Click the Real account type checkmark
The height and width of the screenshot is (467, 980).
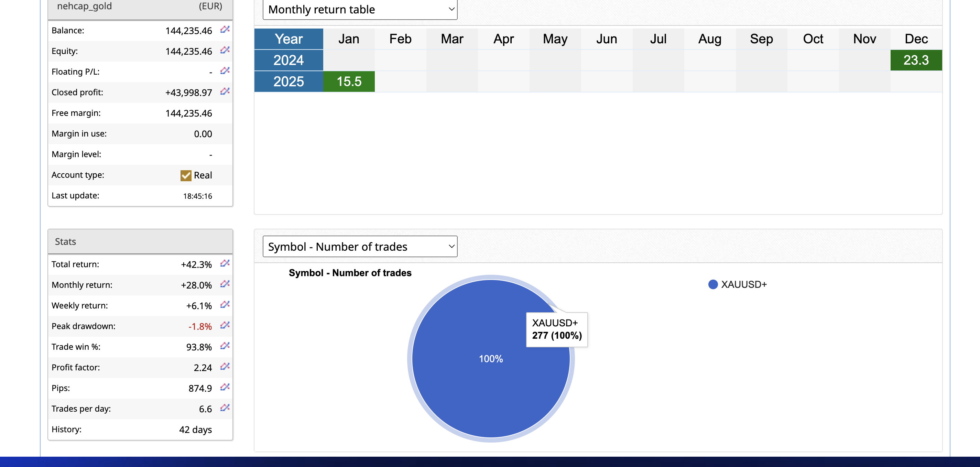(x=186, y=175)
